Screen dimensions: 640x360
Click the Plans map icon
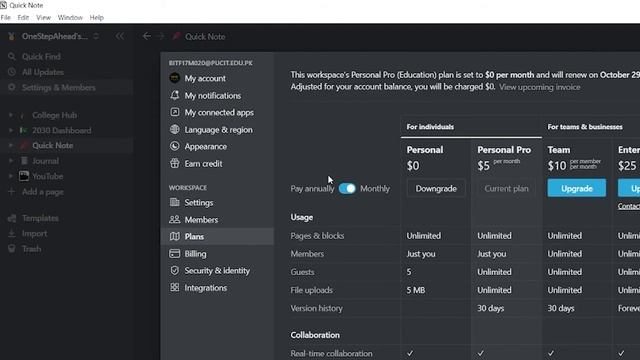click(175, 236)
